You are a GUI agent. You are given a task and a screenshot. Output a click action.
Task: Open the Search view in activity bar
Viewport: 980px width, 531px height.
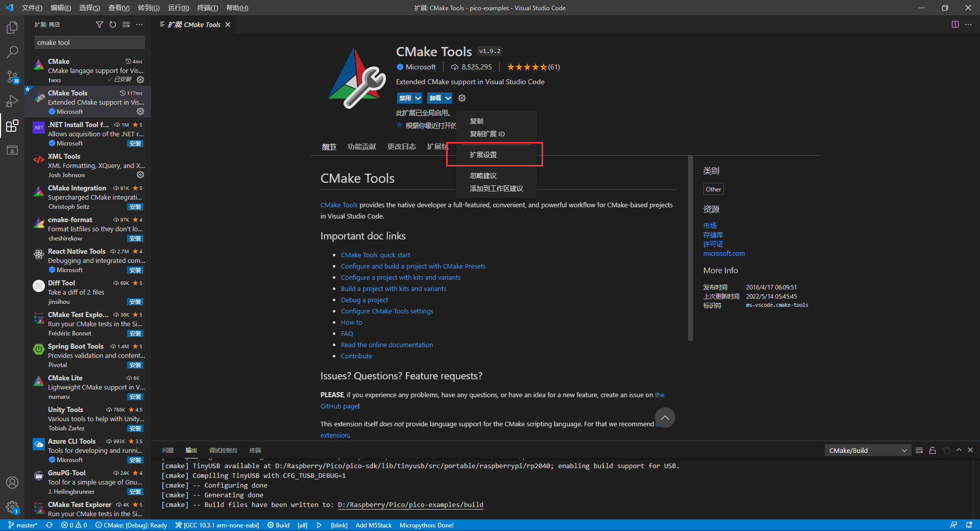(x=12, y=52)
